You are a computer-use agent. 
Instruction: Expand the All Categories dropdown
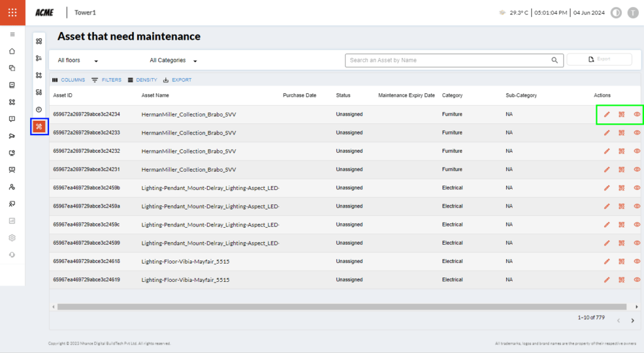click(x=174, y=61)
